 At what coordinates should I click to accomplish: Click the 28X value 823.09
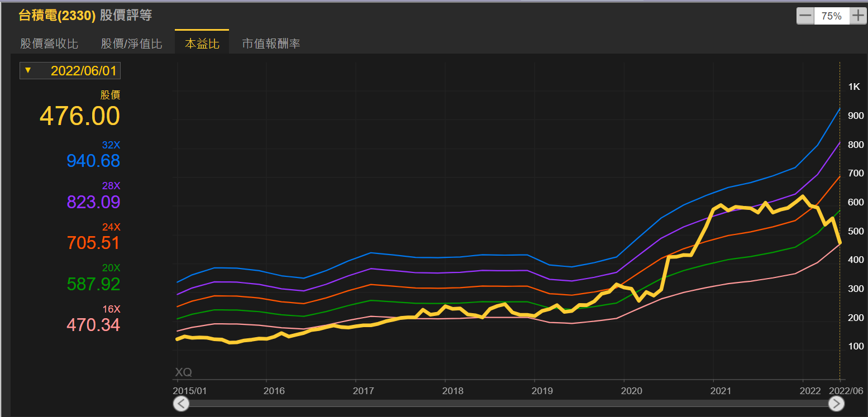point(93,202)
